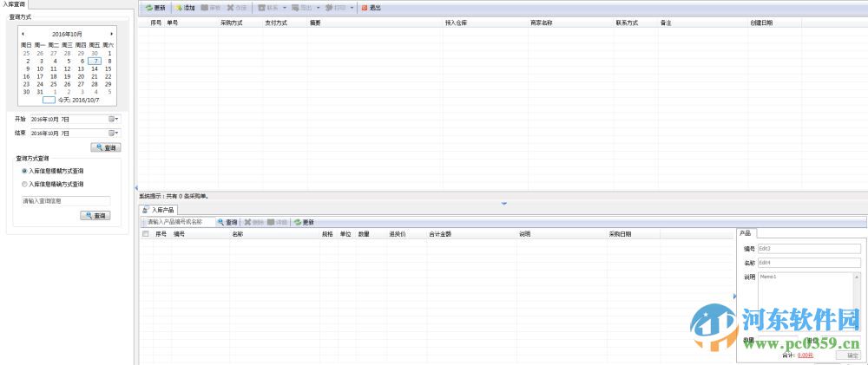Click the 2016年10月 calendar title
Viewport: 868px width, 365px height.
[67, 35]
